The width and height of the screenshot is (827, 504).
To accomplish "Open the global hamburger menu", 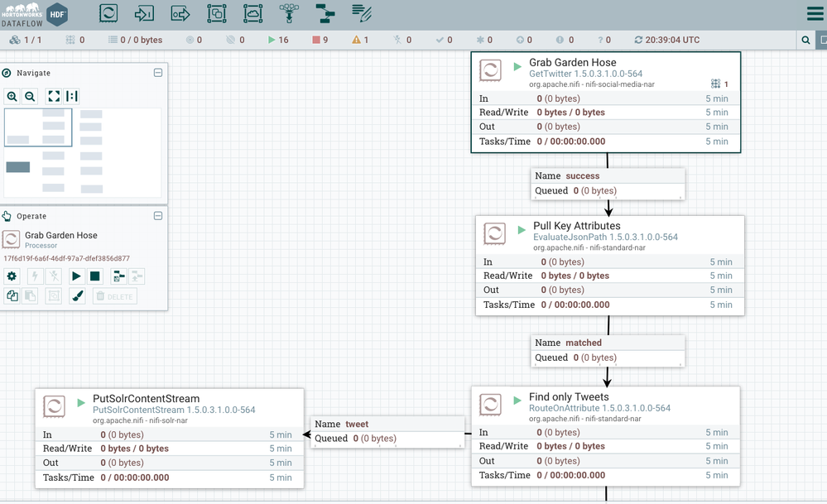I will (815, 14).
